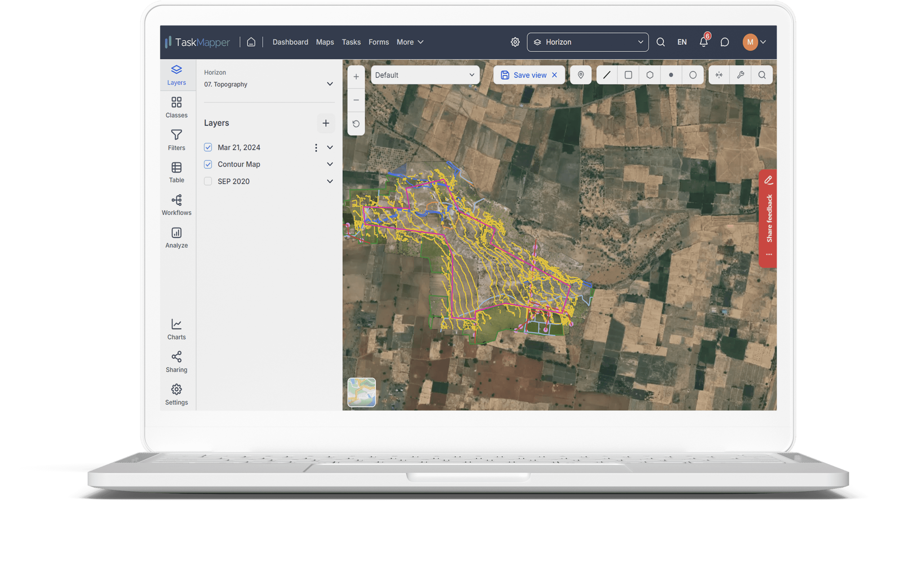
Task: Enable the SEP 2020 layer
Action: (208, 181)
